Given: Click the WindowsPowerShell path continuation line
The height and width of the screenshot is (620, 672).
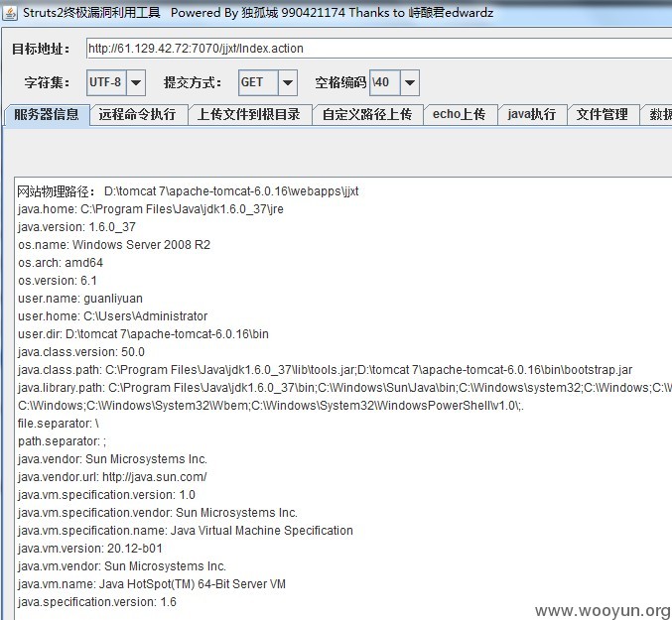Looking at the screenshot, I should 270,406.
